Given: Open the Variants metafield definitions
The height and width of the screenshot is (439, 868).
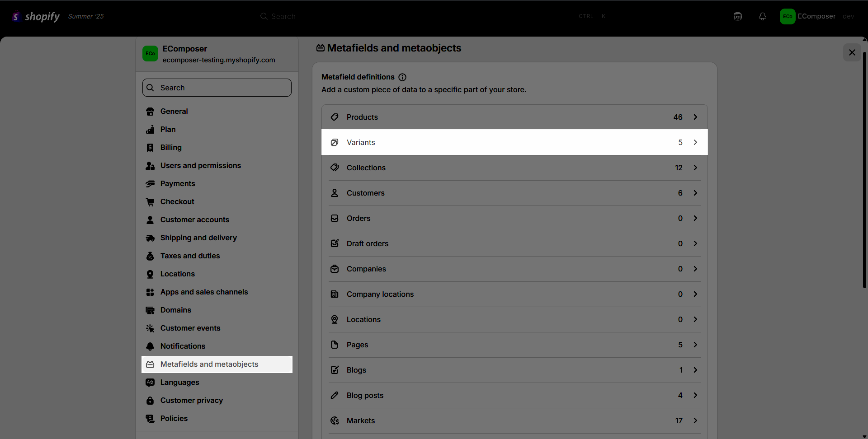Looking at the screenshot, I should (514, 142).
